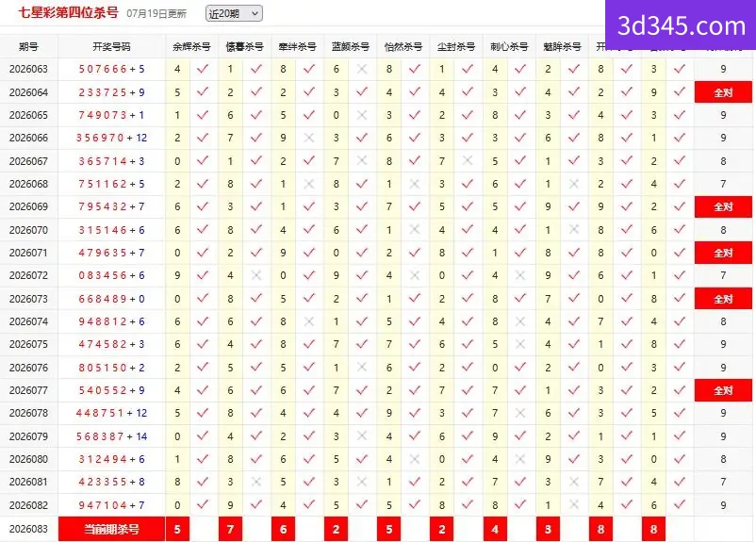Click the 期号 column header
Screen dimensions: 756x542
click(x=28, y=47)
